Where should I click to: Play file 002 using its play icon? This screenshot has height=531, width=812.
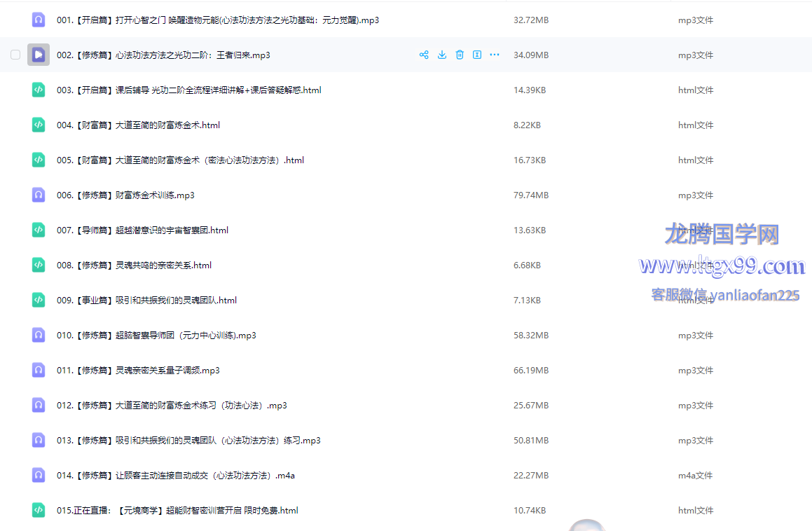[39, 55]
